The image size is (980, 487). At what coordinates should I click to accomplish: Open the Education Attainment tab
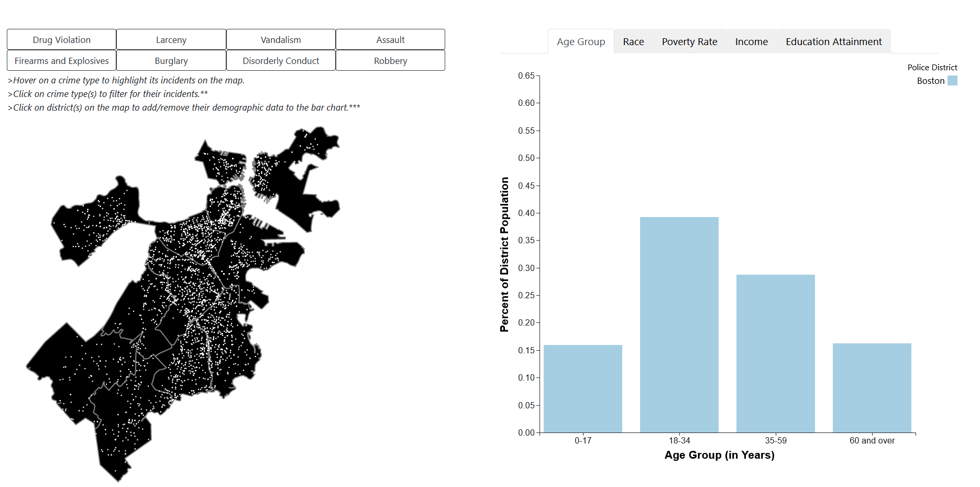click(833, 41)
